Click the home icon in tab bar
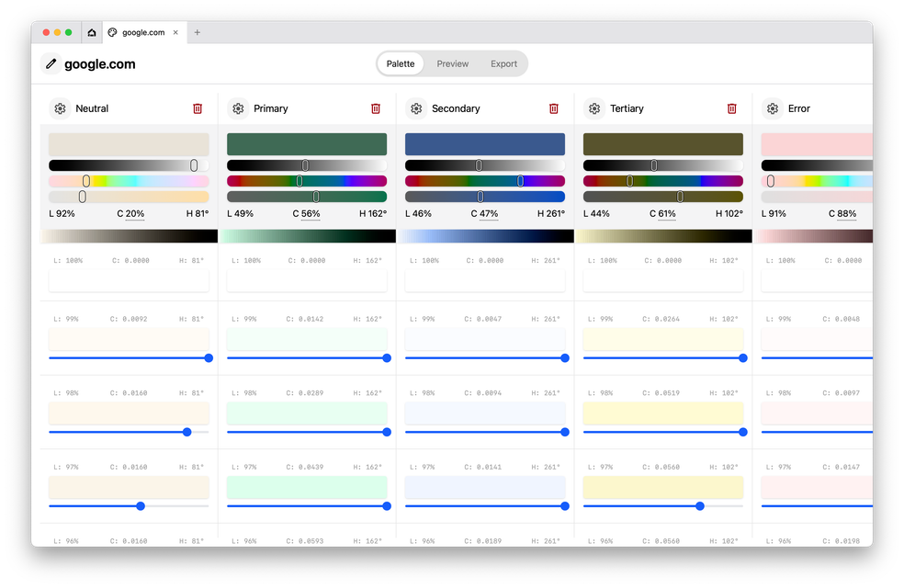The height and width of the screenshot is (588, 904). point(92,32)
